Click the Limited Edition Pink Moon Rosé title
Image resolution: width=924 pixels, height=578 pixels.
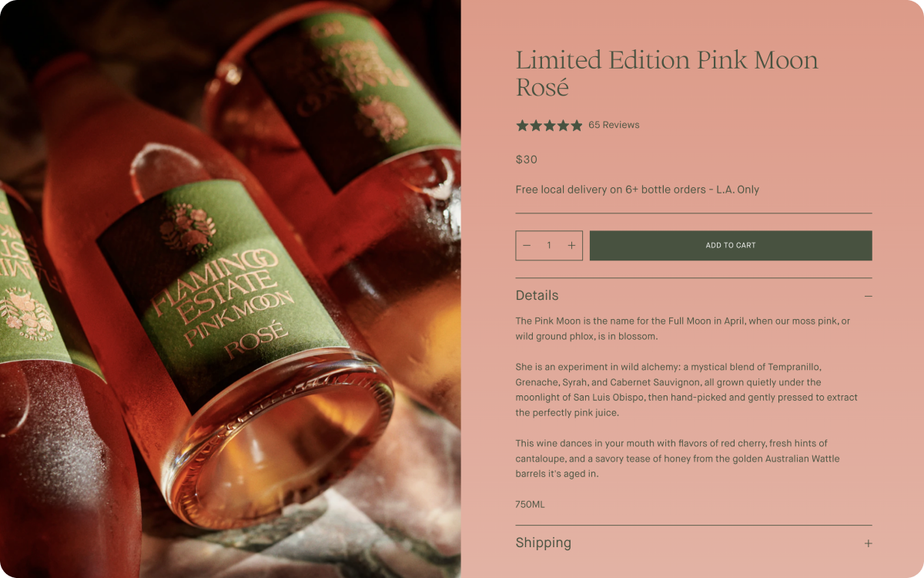(x=667, y=73)
